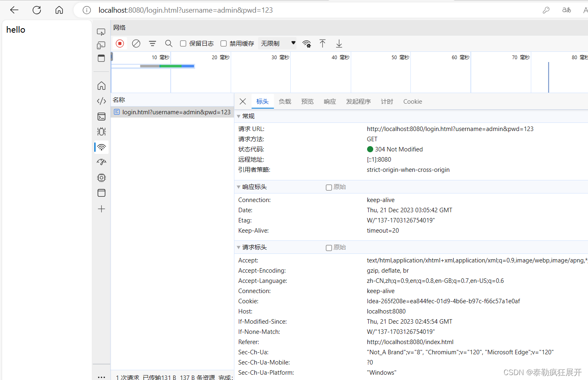Screen dimensions: 588x380
Task: Switch to the Cookie tab
Action: pos(412,101)
